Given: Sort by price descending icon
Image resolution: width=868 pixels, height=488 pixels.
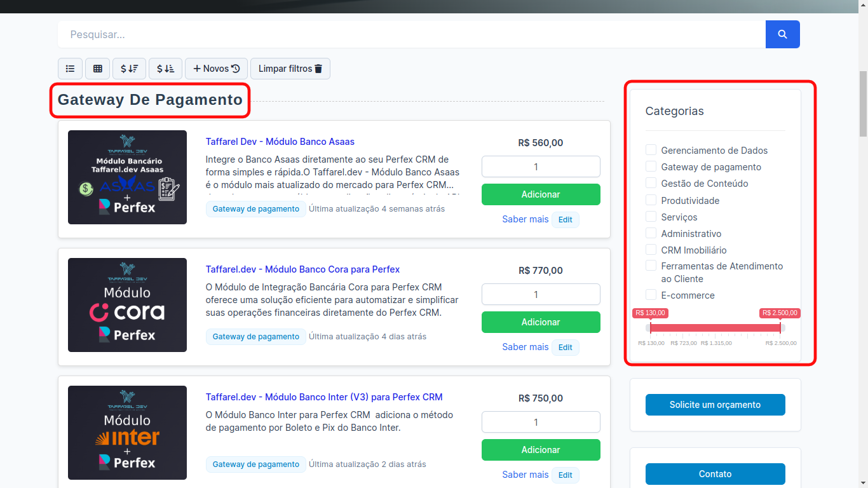Looking at the screenshot, I should pos(129,68).
